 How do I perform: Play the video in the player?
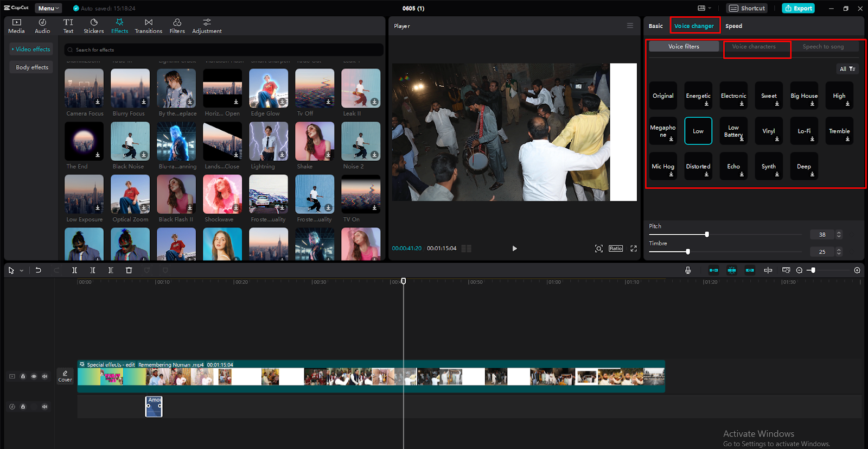[x=514, y=249]
